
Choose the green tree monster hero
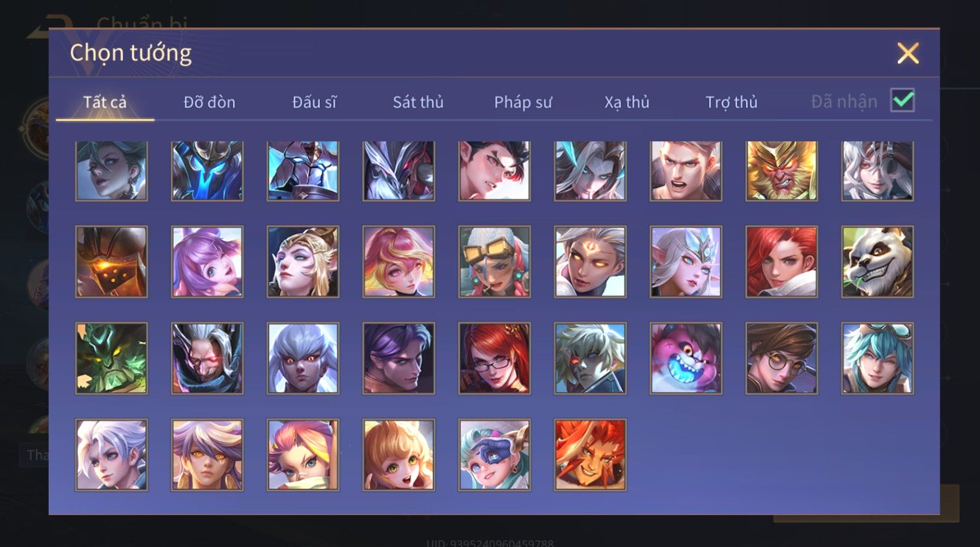[111, 358]
